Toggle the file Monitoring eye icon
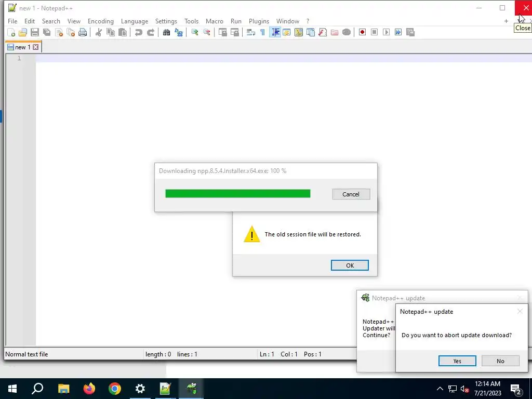The width and height of the screenshot is (532, 399). [x=347, y=32]
